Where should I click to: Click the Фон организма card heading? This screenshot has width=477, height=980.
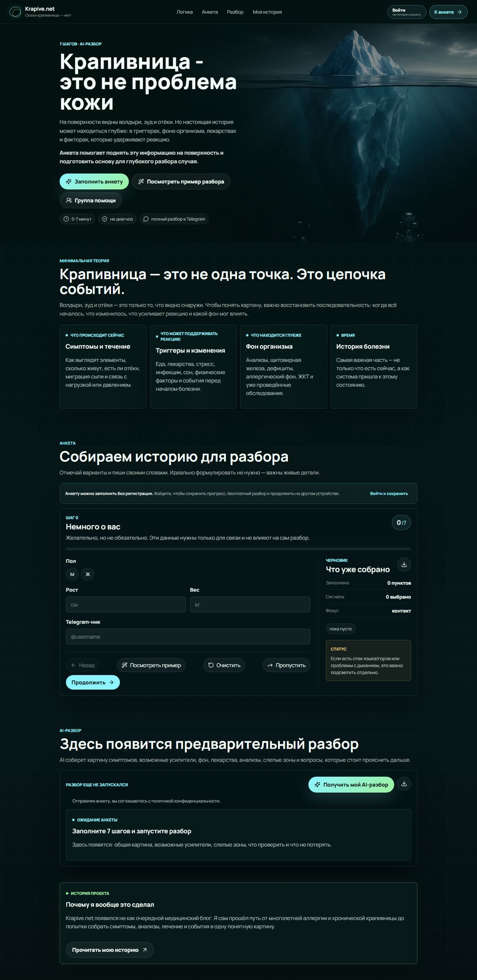269,346
